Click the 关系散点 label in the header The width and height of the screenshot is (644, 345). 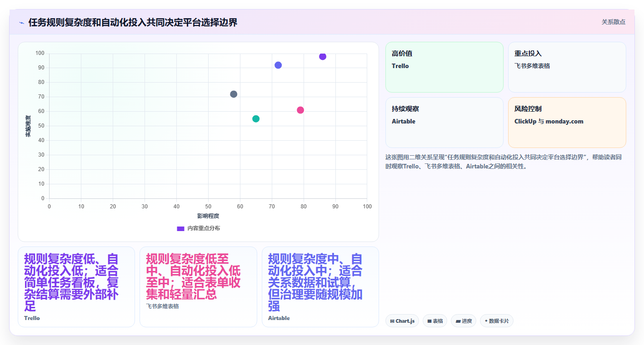click(x=614, y=22)
